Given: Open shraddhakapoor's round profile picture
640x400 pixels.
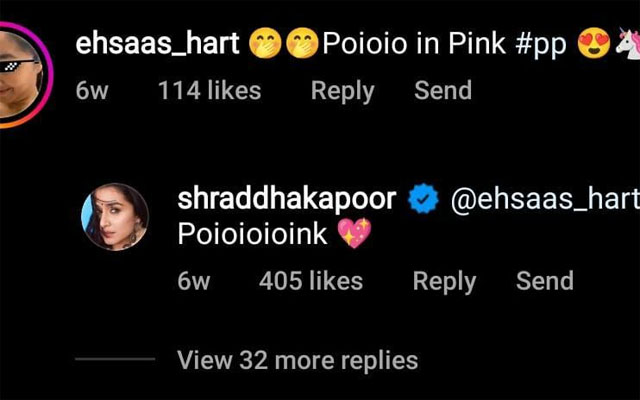Looking at the screenshot, I should (x=115, y=217).
